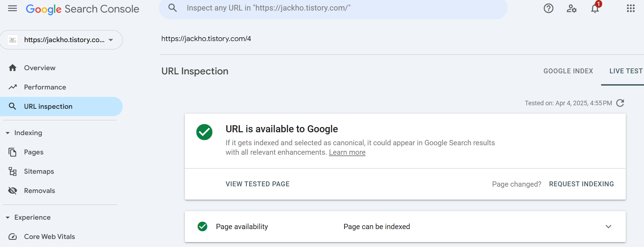Screen dimensions: 644x247
Task: Open the Help question mark icon
Action: (x=548, y=8)
